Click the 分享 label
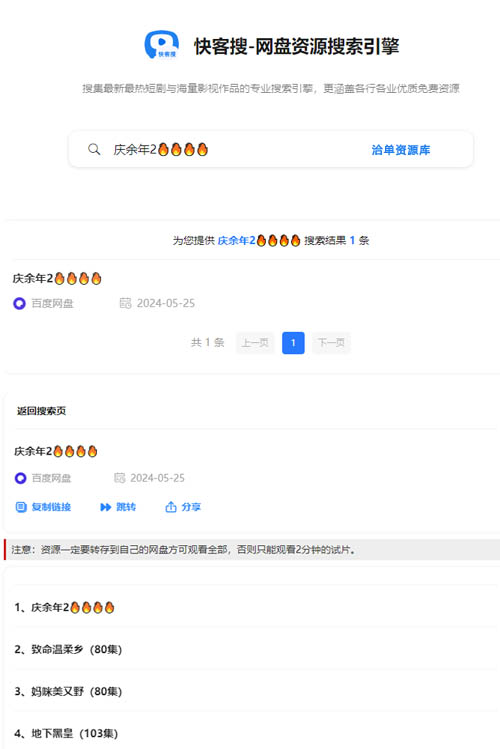Viewport: 500px width, 749px height. [191, 507]
